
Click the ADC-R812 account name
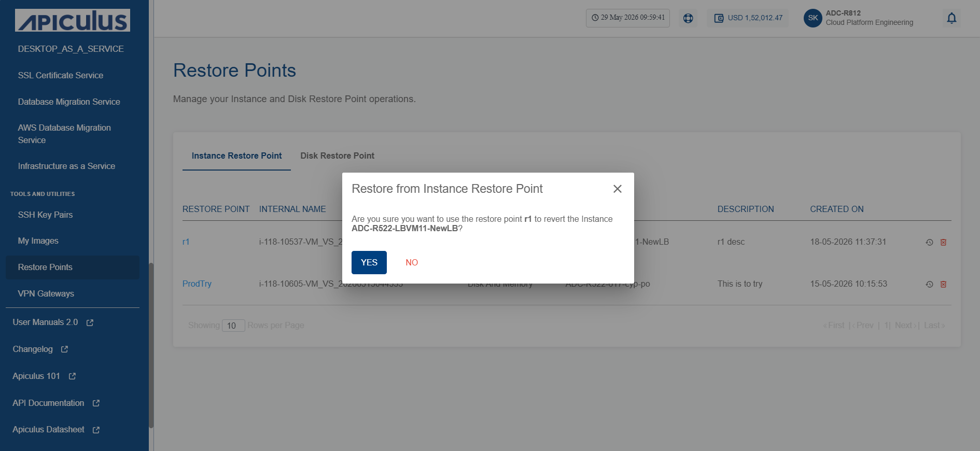843,13
